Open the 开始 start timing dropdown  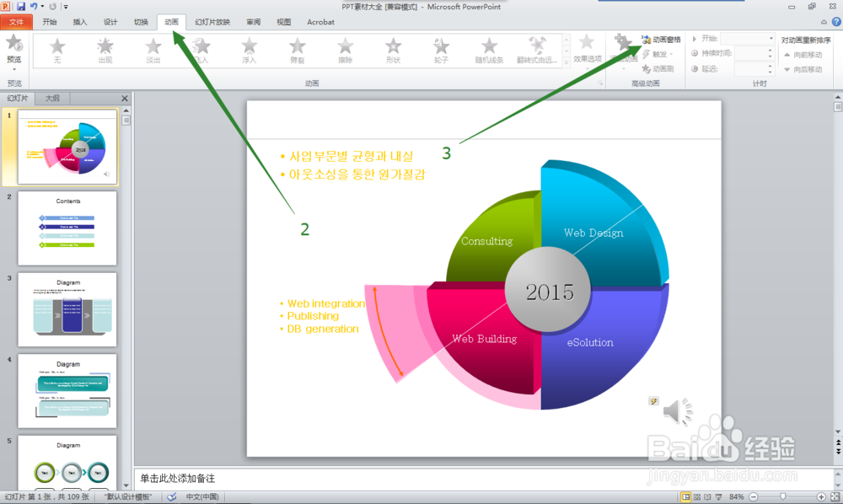[x=747, y=39]
